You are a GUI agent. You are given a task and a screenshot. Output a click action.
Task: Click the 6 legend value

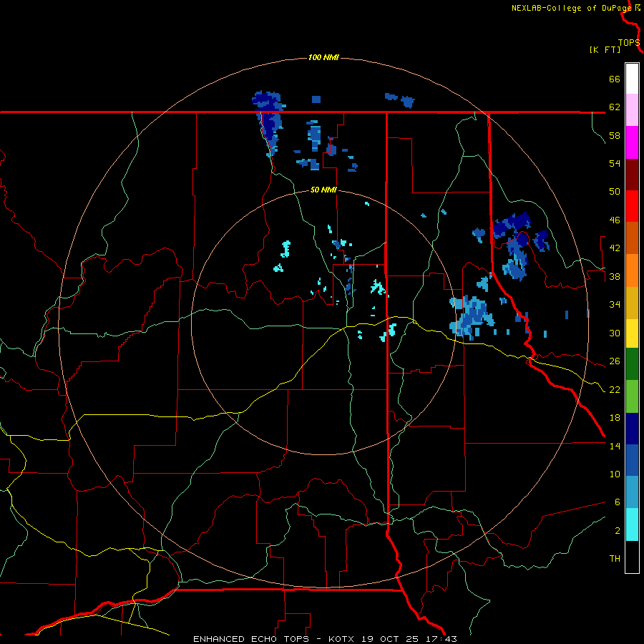point(618,502)
